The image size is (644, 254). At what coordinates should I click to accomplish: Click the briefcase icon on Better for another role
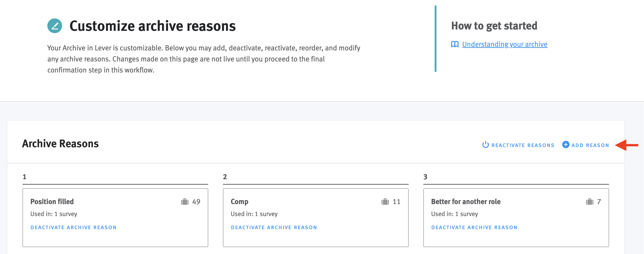pos(589,202)
